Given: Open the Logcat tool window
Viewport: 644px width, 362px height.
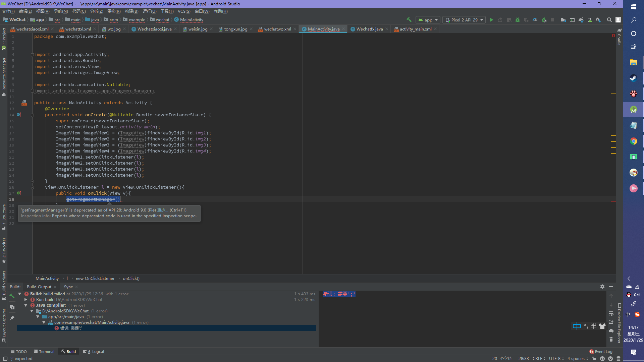Looking at the screenshot, I should (x=94, y=351).
